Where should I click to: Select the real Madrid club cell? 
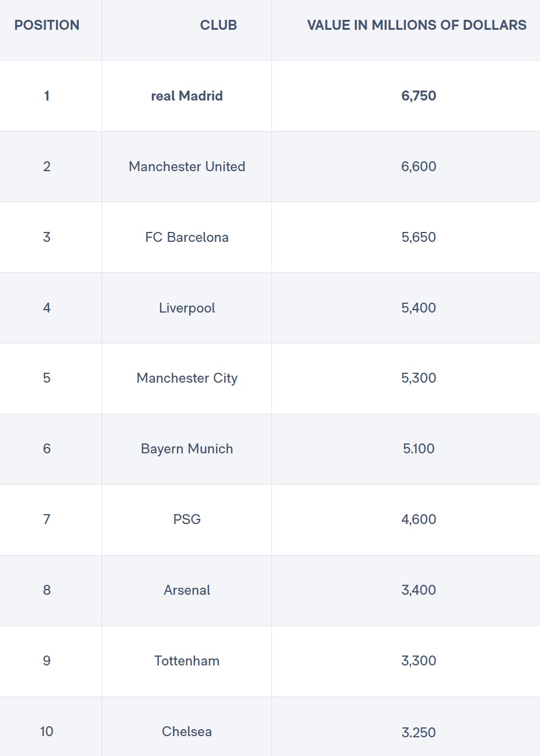coord(187,96)
